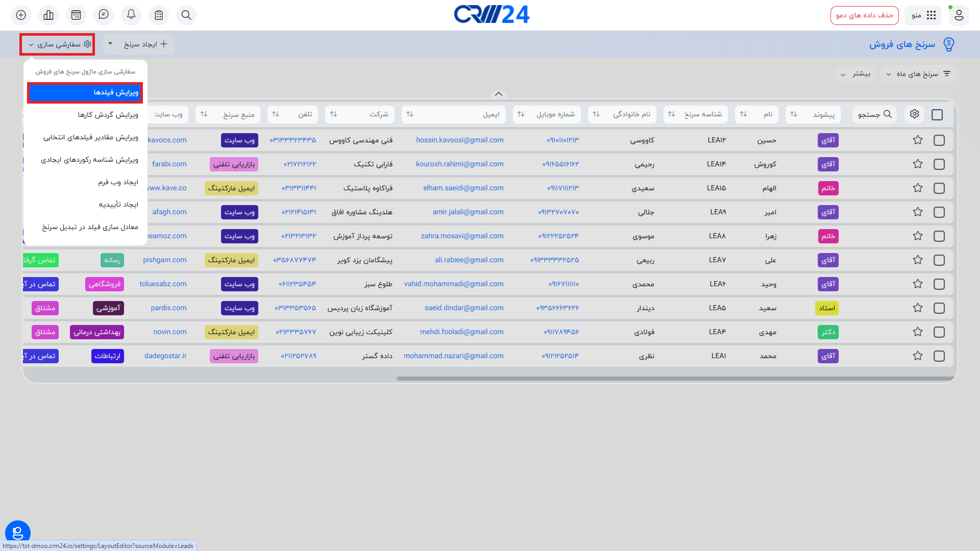Toggle the select-all header checkbox
The width and height of the screenshot is (980, 551).
[x=937, y=114]
